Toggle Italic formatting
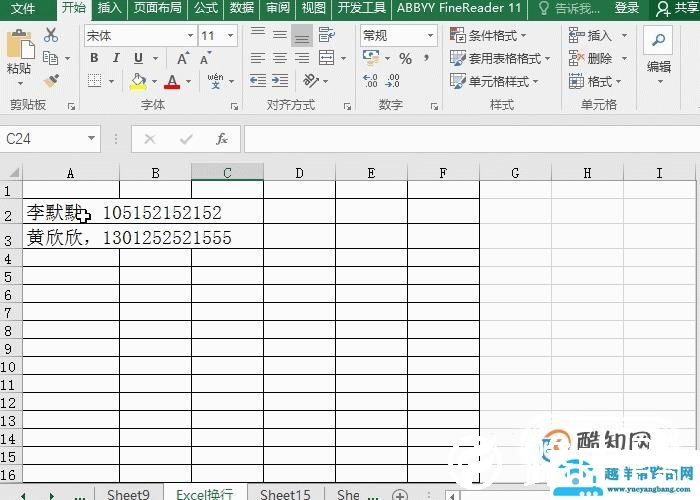 [x=117, y=58]
